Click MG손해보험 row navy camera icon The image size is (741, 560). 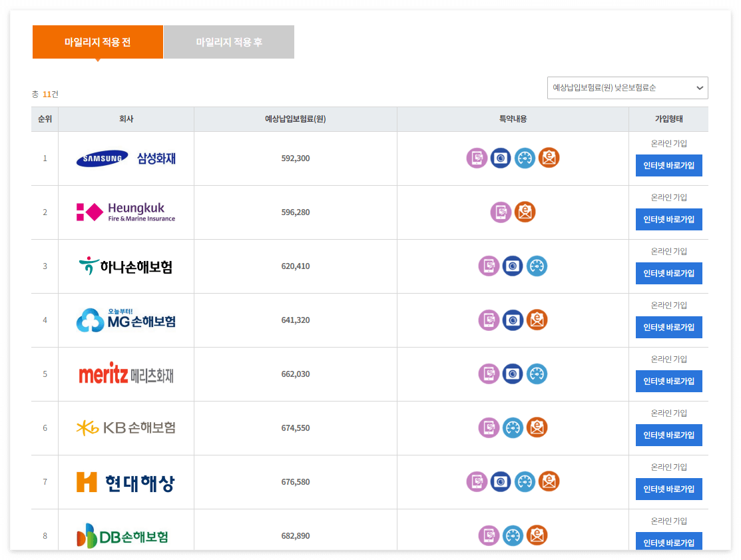pyautogui.click(x=513, y=320)
